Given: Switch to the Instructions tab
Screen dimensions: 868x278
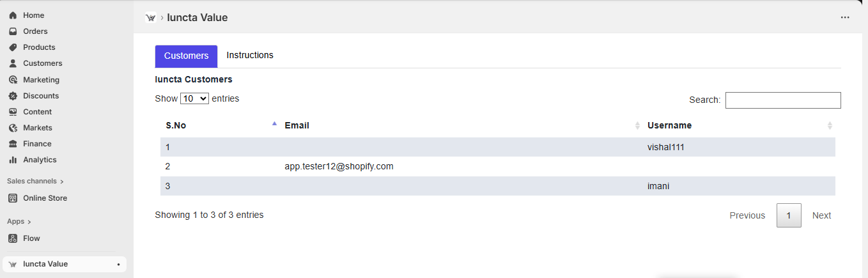Looking at the screenshot, I should (x=250, y=56).
